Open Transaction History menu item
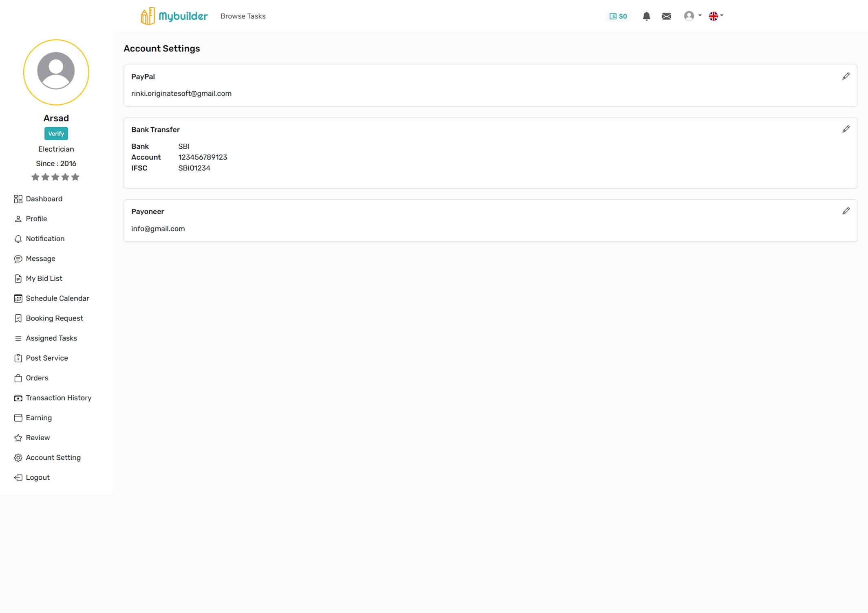This screenshot has height=613, width=868. tap(58, 398)
